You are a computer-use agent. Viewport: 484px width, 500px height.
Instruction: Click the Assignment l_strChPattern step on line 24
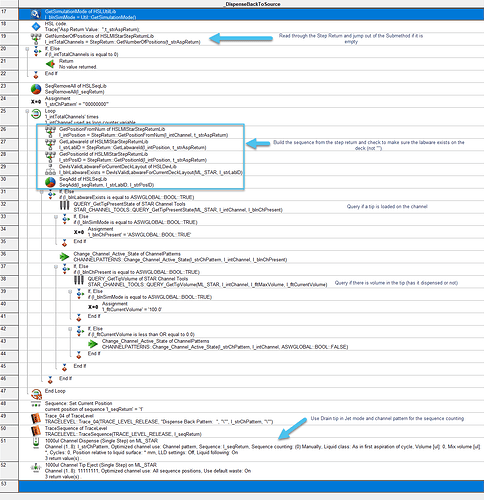tap(77, 101)
